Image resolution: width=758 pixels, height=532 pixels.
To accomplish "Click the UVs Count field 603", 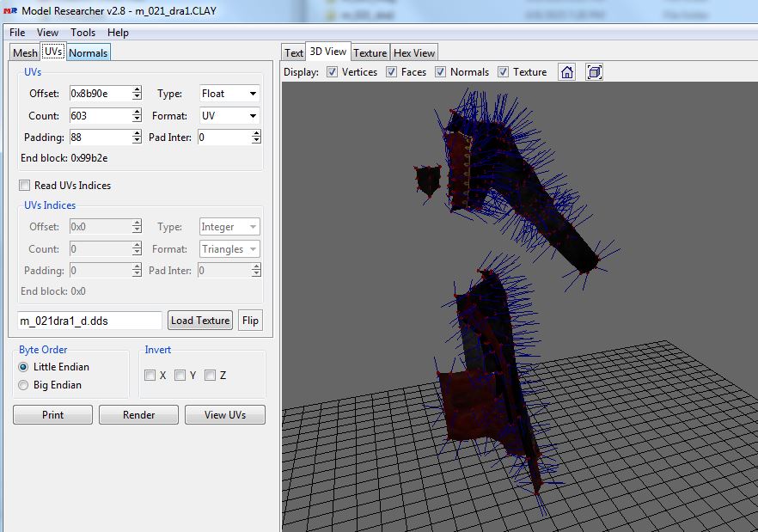I will (x=101, y=115).
